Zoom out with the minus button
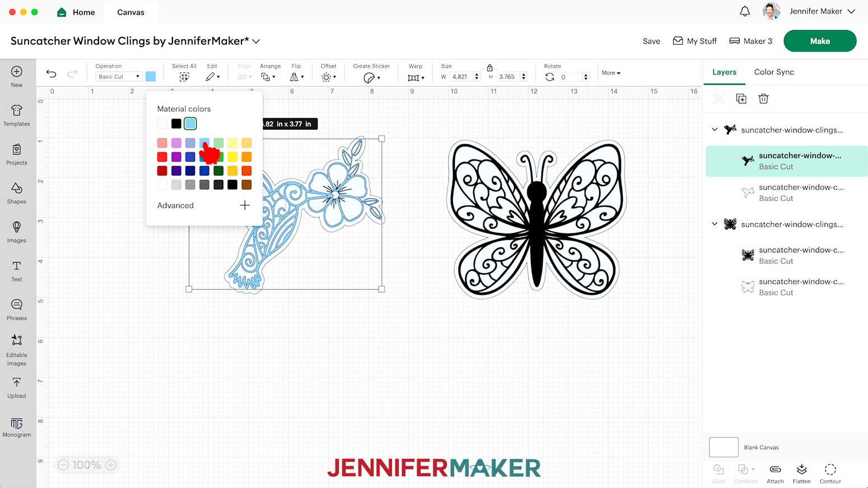 (x=63, y=465)
